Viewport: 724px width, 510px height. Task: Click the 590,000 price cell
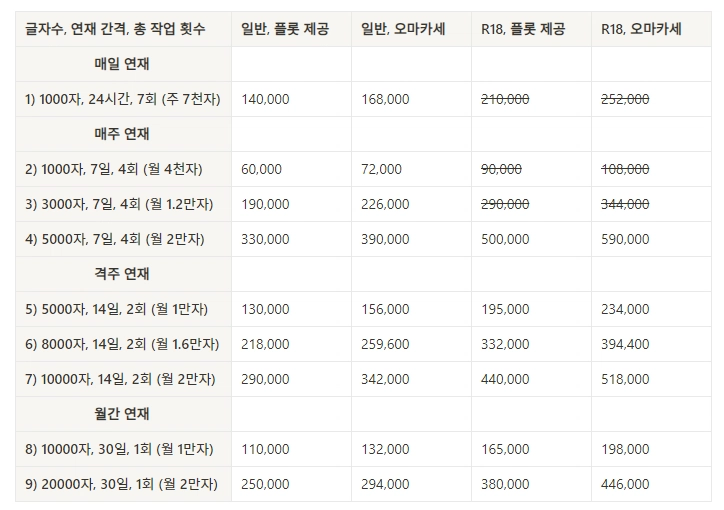tap(625, 239)
